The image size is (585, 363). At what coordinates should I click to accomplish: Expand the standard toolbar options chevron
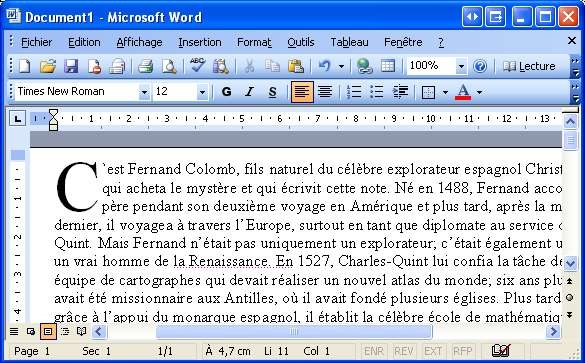point(575,66)
